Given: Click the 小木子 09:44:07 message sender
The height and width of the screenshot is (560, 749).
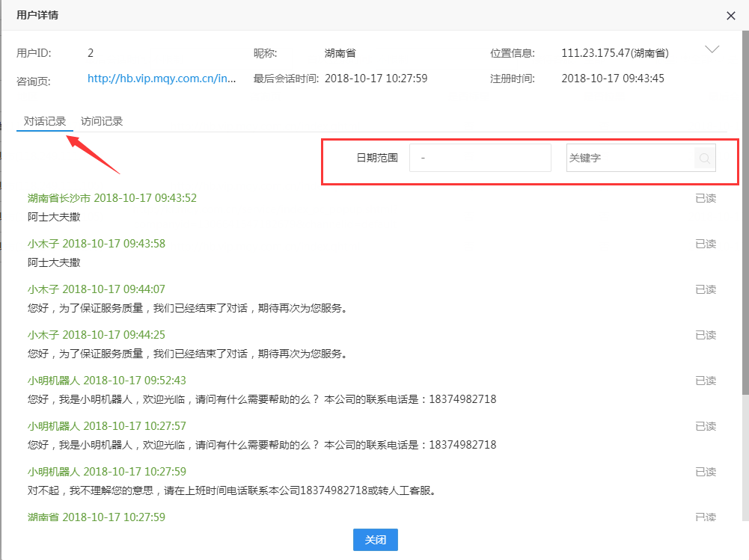Looking at the screenshot, I should 43,289.
